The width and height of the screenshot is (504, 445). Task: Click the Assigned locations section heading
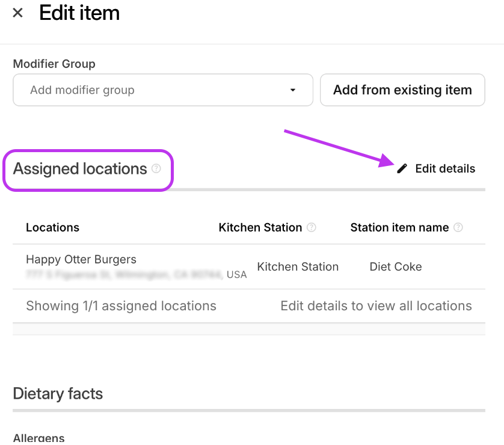point(78,168)
